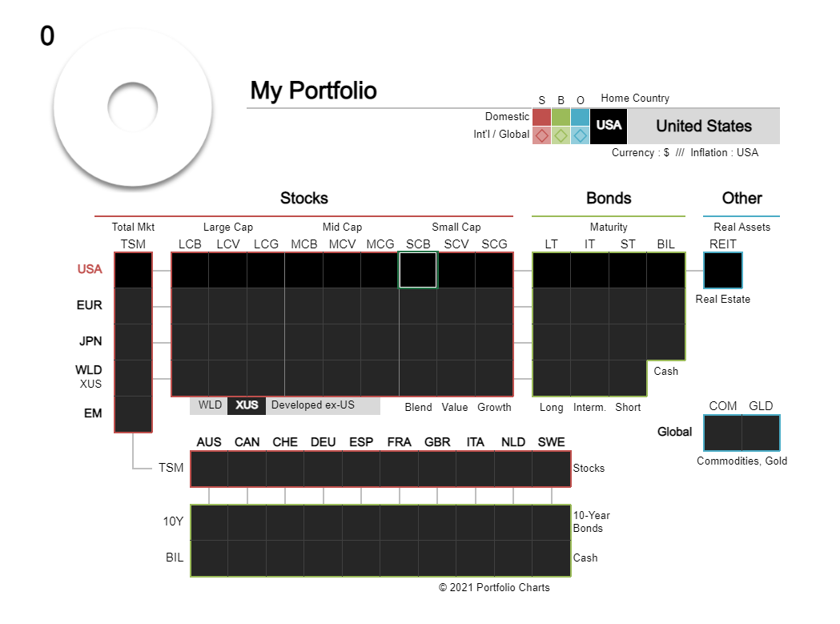The height and width of the screenshot is (624, 840).
Task: Click the Other section heading
Action: pyautogui.click(x=742, y=198)
